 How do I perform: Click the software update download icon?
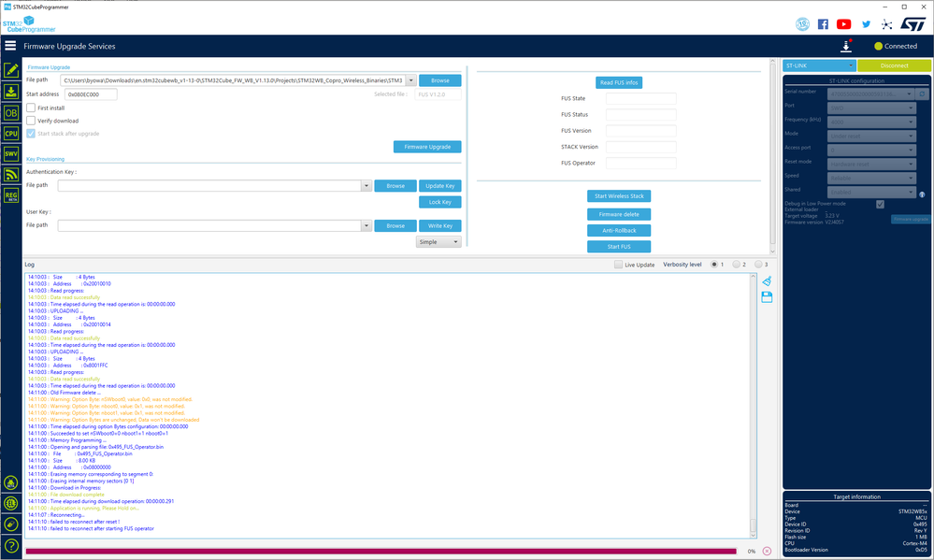click(846, 46)
